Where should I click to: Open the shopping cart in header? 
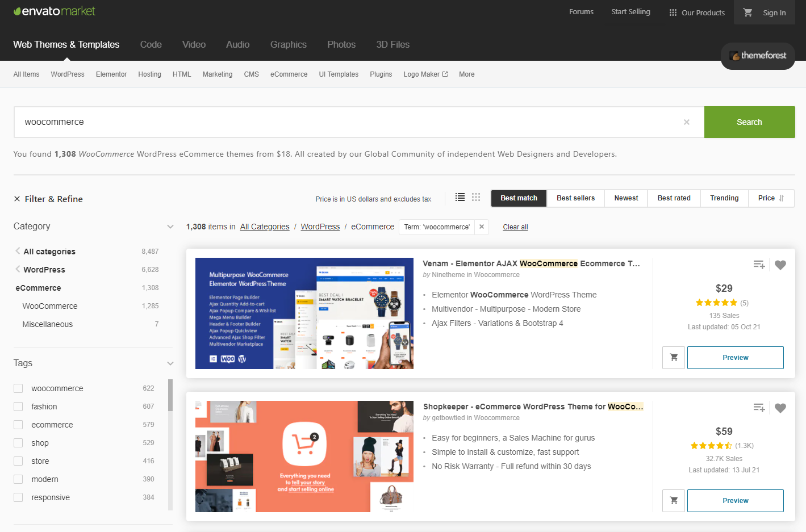click(x=748, y=12)
